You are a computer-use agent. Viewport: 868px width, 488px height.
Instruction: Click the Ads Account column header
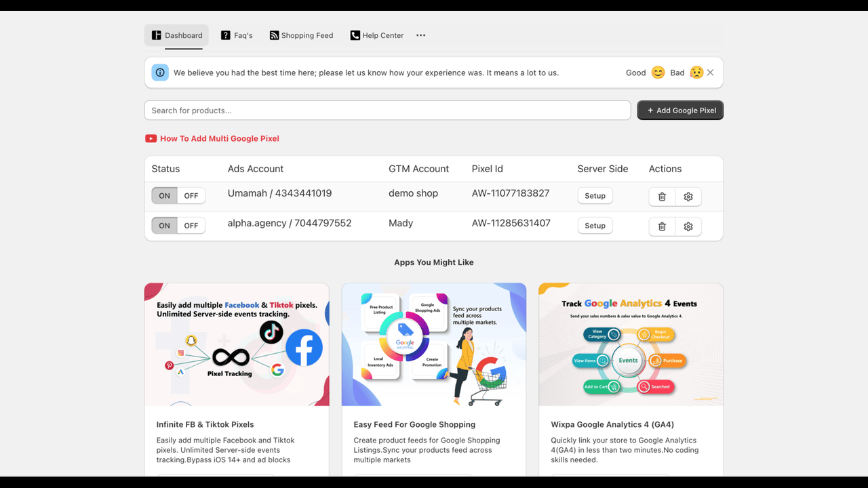pos(256,169)
